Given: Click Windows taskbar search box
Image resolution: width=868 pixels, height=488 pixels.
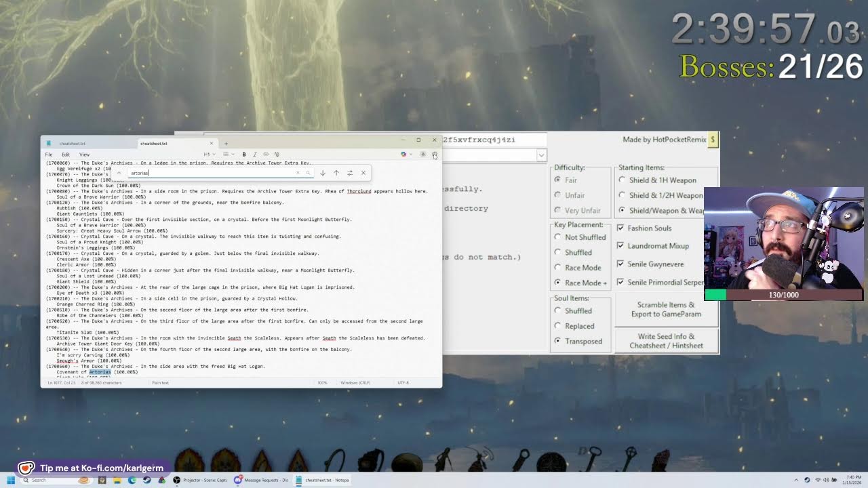Looking at the screenshot, I should (57, 480).
